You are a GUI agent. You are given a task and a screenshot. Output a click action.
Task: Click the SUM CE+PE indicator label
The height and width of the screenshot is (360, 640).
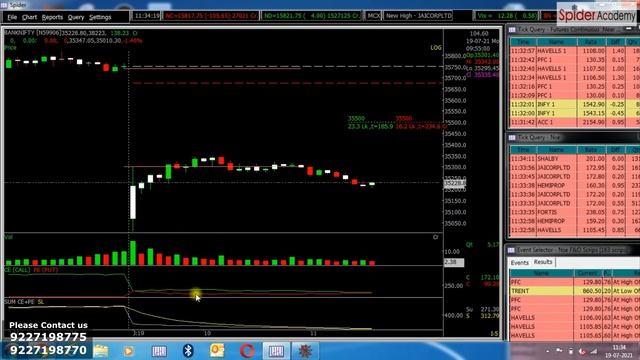[x=20, y=302]
